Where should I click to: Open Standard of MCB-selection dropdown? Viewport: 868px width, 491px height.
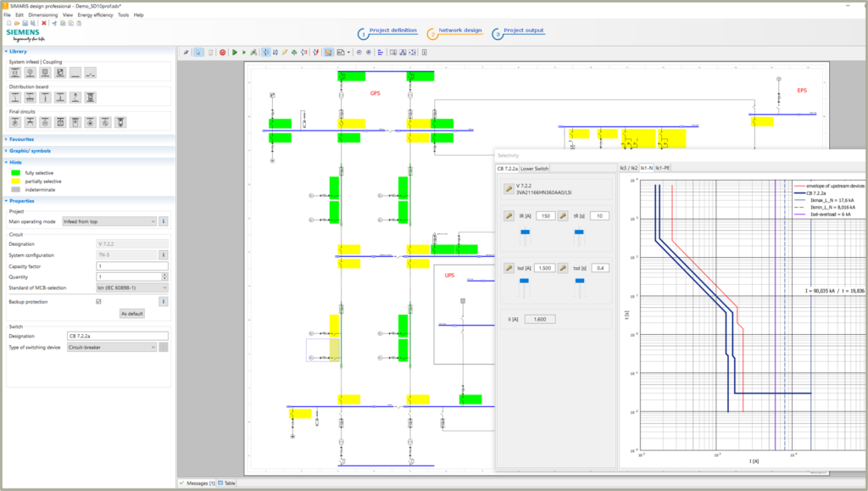click(133, 287)
